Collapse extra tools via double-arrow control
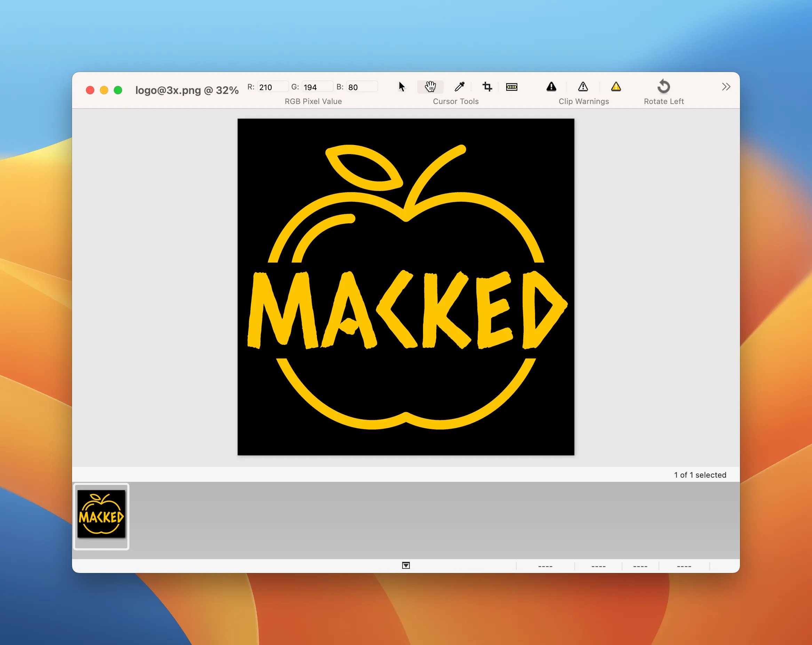 point(726,86)
